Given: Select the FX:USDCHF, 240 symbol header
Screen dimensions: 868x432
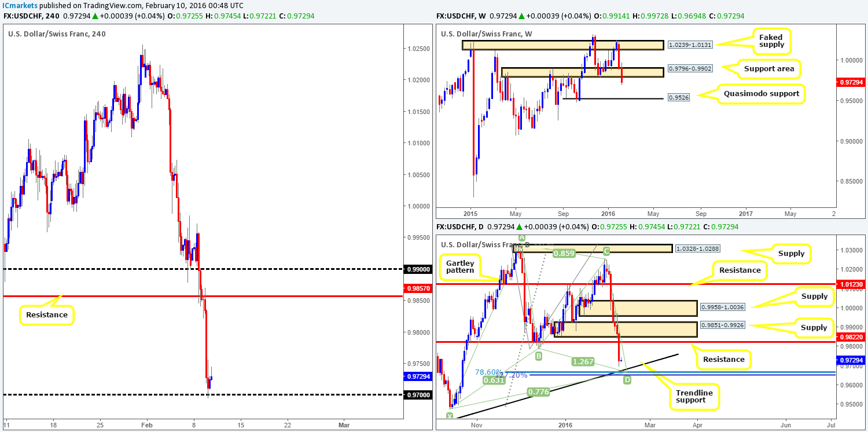Looking at the screenshot, I should click(31, 16).
